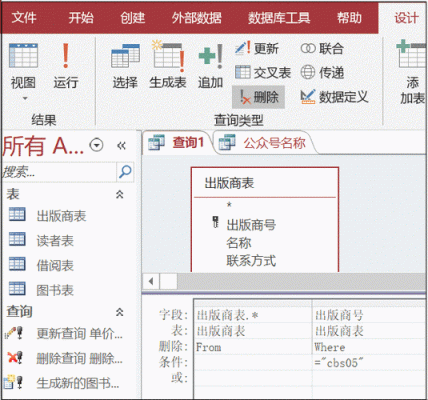This screenshot has height=400, width=428.
Task: Click the 或 row cell in second column
Action: pos(369,378)
